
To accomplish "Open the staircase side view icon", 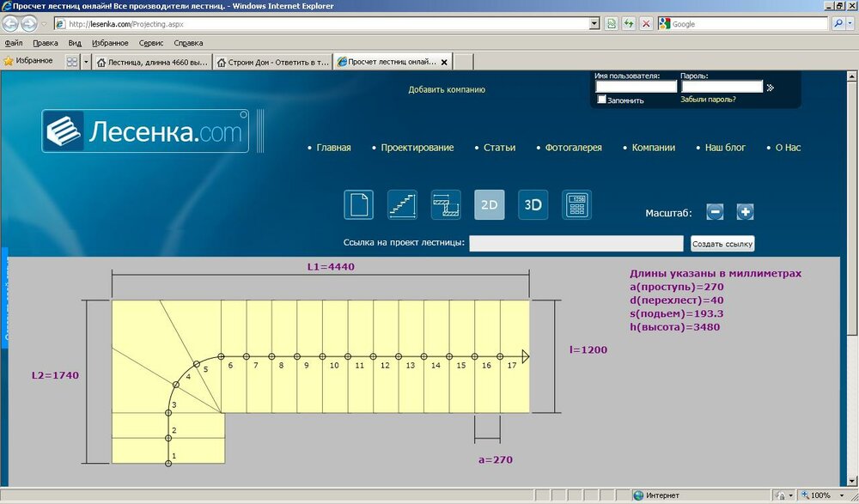I will coord(402,204).
